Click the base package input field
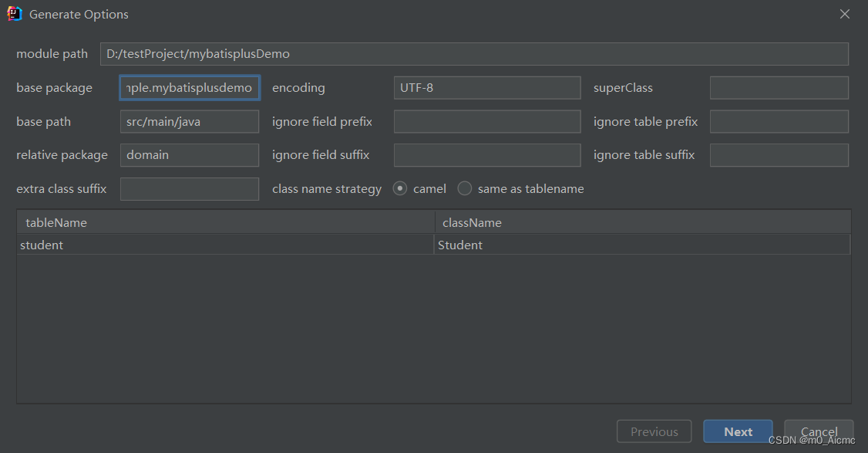This screenshot has width=868, height=453. click(189, 87)
